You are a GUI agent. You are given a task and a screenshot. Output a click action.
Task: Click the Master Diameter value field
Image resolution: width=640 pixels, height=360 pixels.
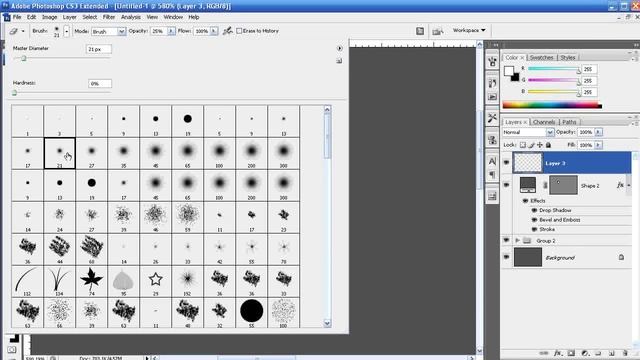coord(99,49)
